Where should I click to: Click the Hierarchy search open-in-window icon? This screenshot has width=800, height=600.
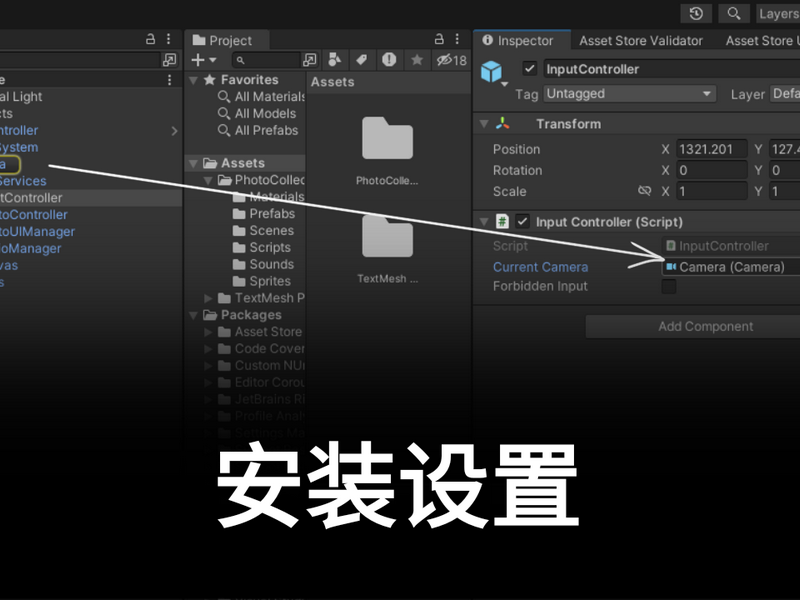[169, 60]
